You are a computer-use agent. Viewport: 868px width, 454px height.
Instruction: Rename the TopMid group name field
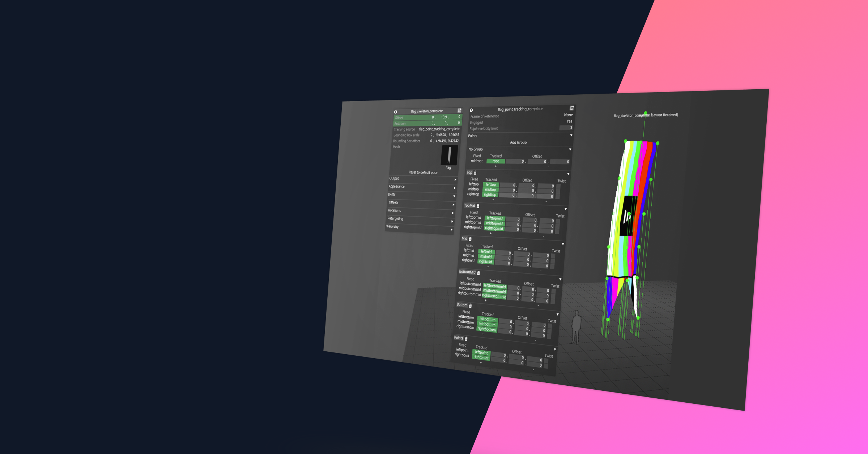click(469, 205)
